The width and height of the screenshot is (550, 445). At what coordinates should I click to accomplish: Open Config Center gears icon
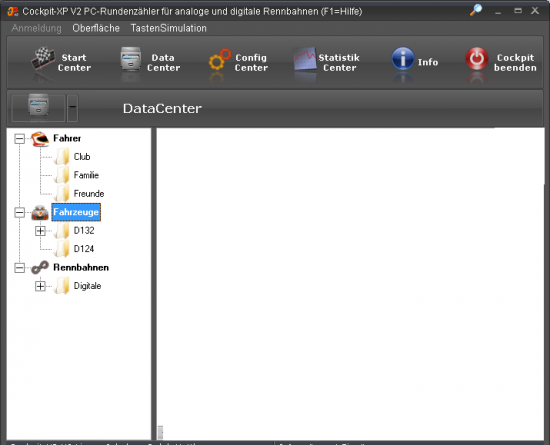220,59
